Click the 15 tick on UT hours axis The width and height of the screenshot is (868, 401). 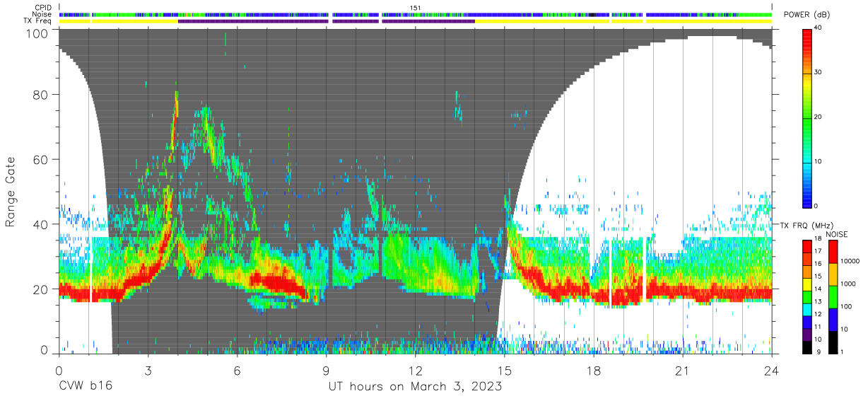[x=505, y=371]
